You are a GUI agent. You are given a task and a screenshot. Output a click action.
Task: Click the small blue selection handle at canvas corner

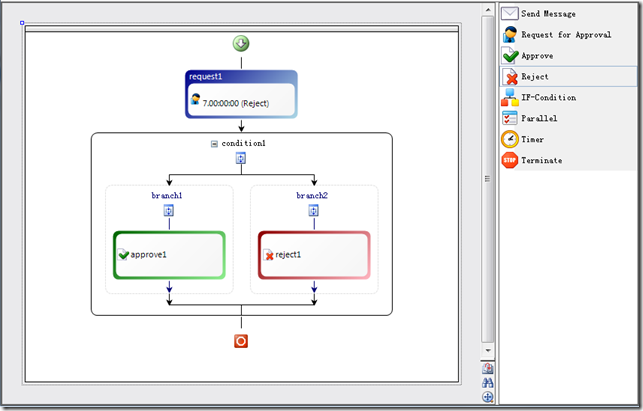click(x=22, y=23)
